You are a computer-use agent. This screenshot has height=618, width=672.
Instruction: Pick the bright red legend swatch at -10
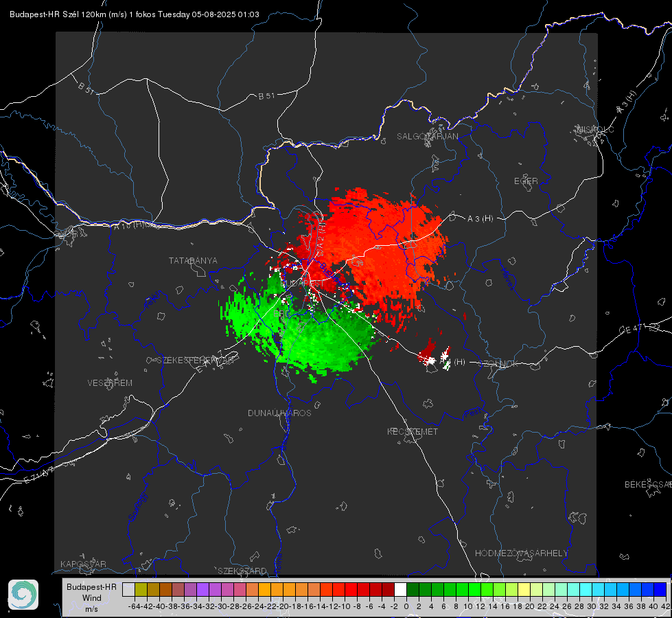point(351,589)
